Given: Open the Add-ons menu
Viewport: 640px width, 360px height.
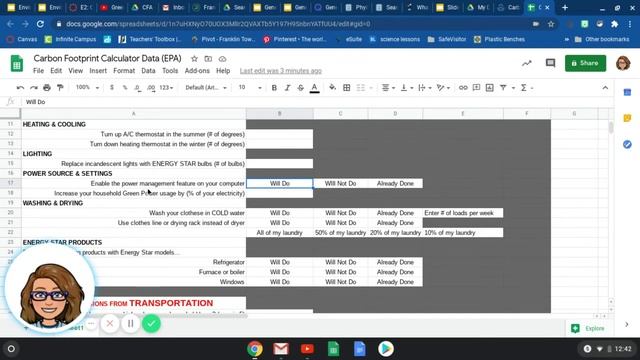Looking at the screenshot, I should pyautogui.click(x=197, y=71).
